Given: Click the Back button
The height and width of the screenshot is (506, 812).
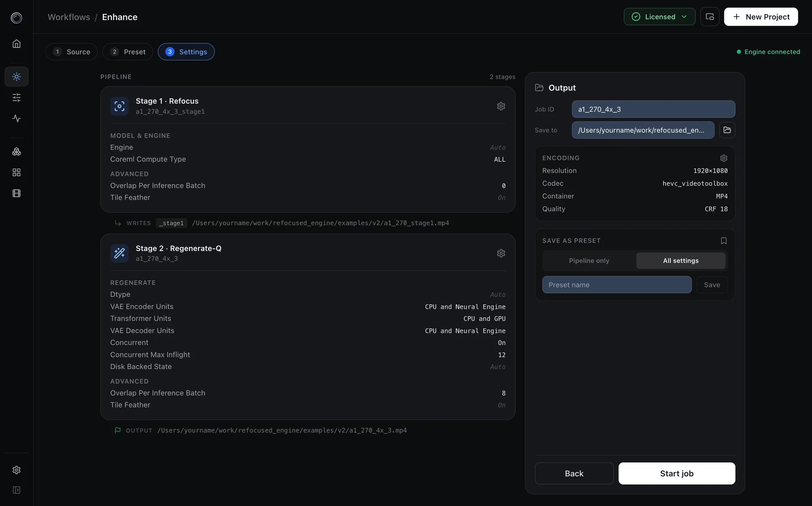Looking at the screenshot, I should coord(574,474).
